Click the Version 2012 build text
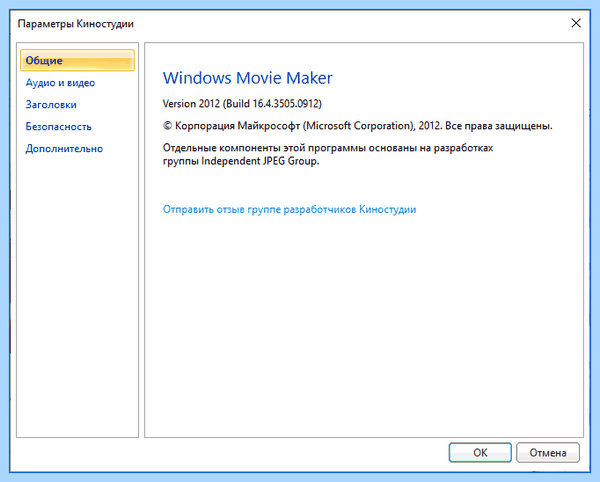The width and height of the screenshot is (600, 482). [242, 104]
